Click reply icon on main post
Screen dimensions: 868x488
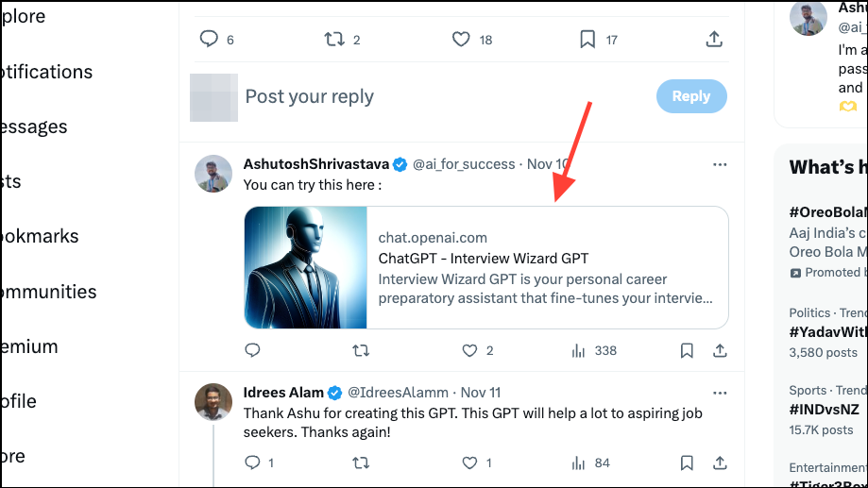click(209, 40)
